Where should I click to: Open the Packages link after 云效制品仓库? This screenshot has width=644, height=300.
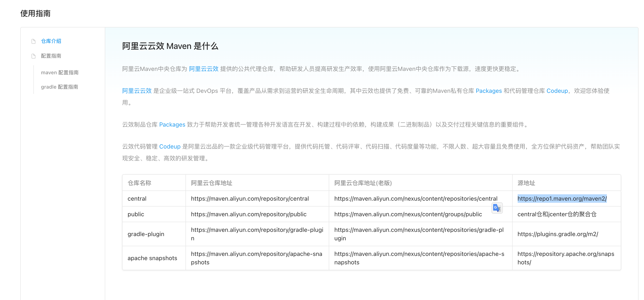(x=172, y=124)
